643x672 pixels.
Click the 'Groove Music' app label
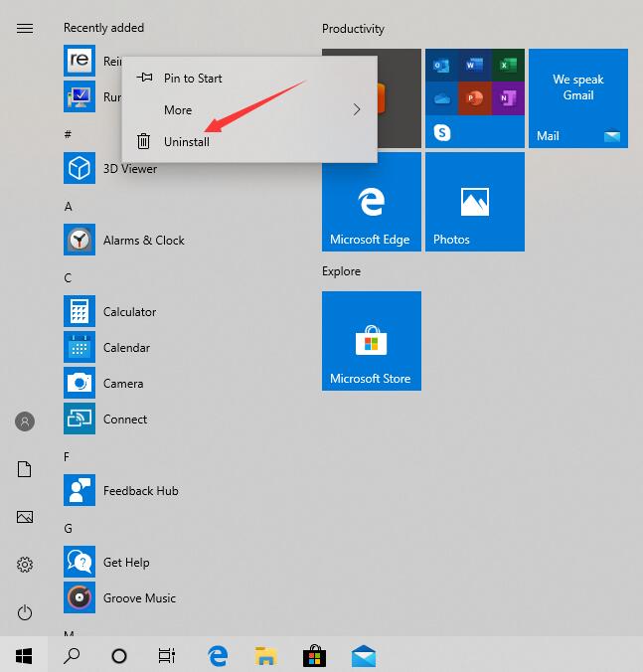140,597
